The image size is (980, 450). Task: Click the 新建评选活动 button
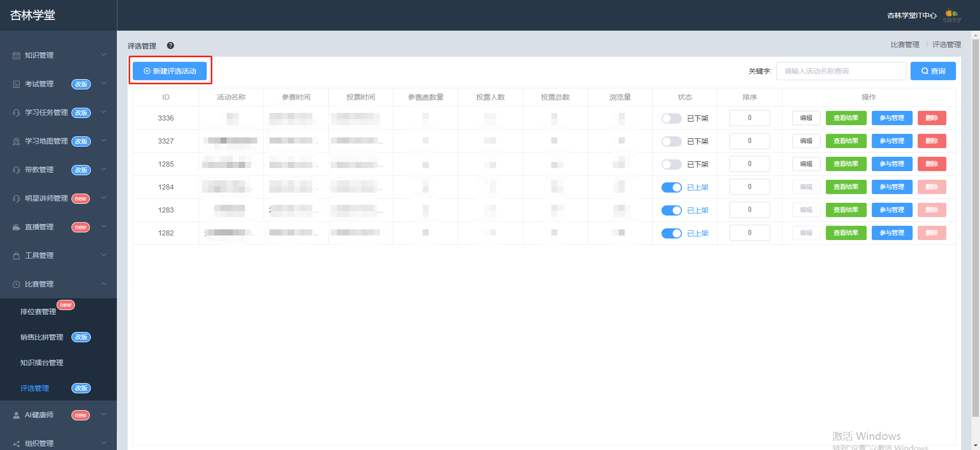[169, 71]
